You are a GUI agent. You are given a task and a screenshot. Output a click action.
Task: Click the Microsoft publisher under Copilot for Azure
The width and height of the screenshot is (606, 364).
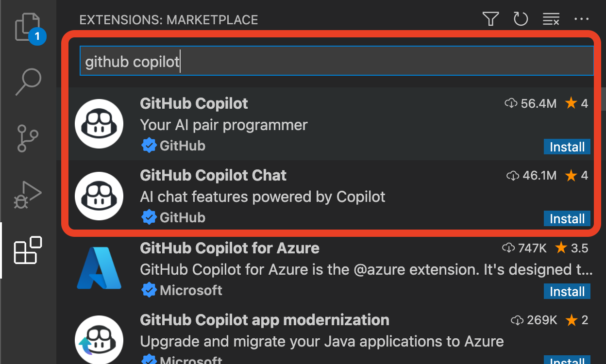(190, 291)
